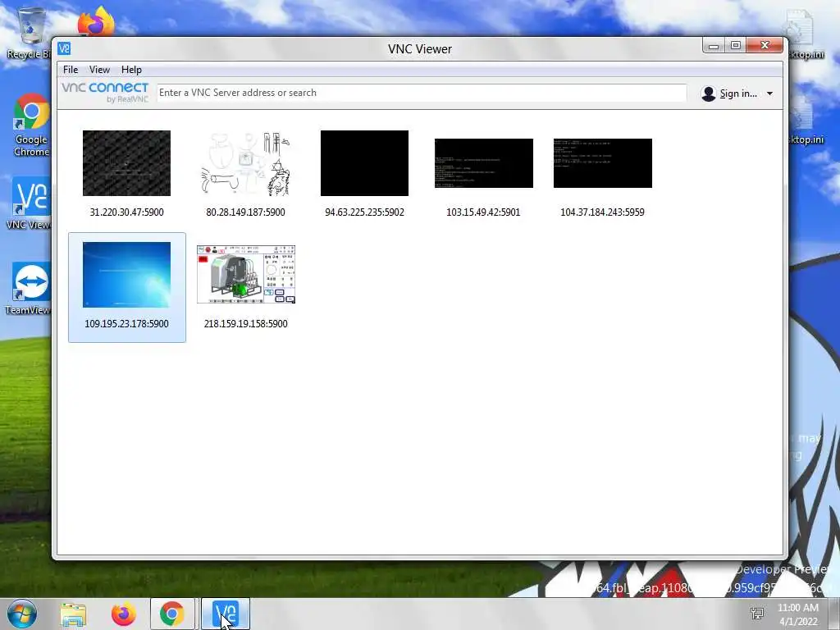Image resolution: width=840 pixels, height=630 pixels.
Task: Click the VNC Viewer taskbar button
Action: point(226,614)
